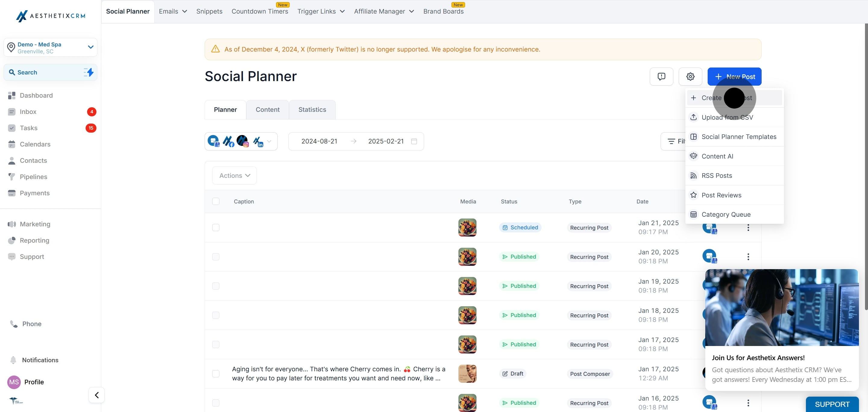Collapse sidebar with the left arrow

[x=97, y=395]
